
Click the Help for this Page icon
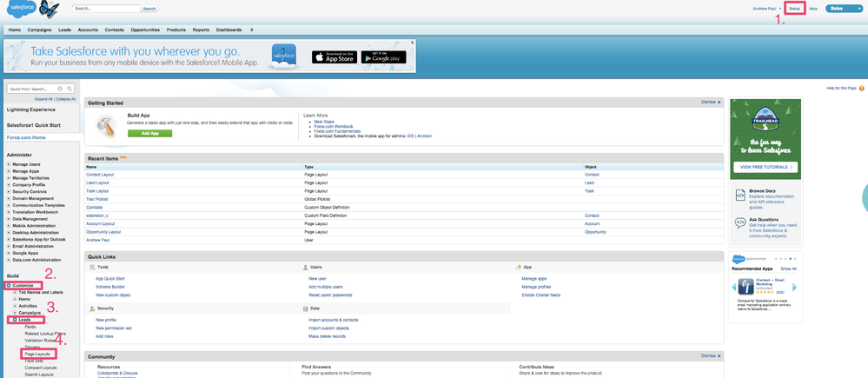pyautogui.click(x=862, y=88)
